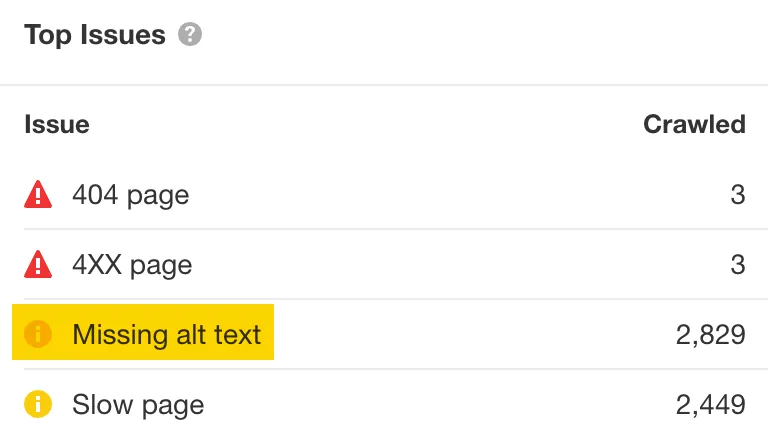Select the yellow highlight box around Missing alt text

click(x=143, y=332)
